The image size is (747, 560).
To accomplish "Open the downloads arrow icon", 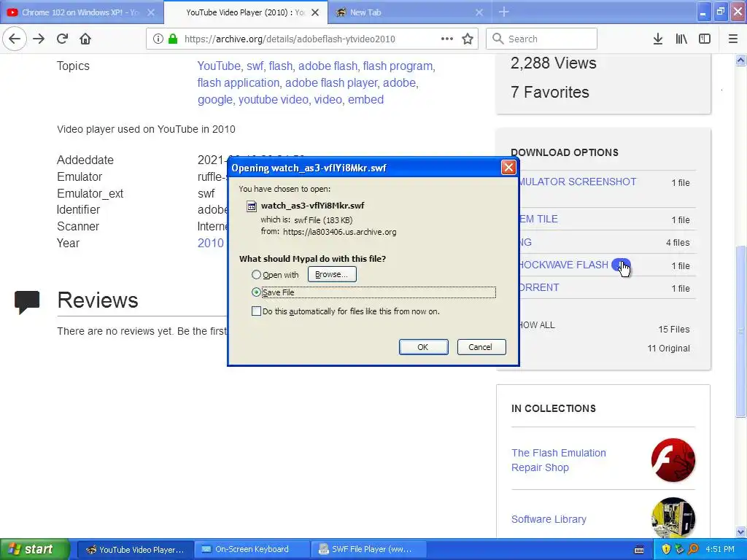I will [658, 39].
